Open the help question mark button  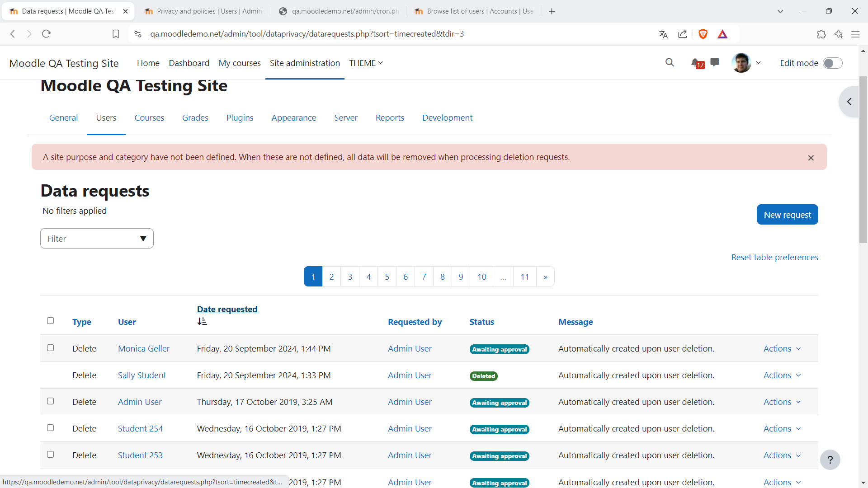(x=830, y=460)
